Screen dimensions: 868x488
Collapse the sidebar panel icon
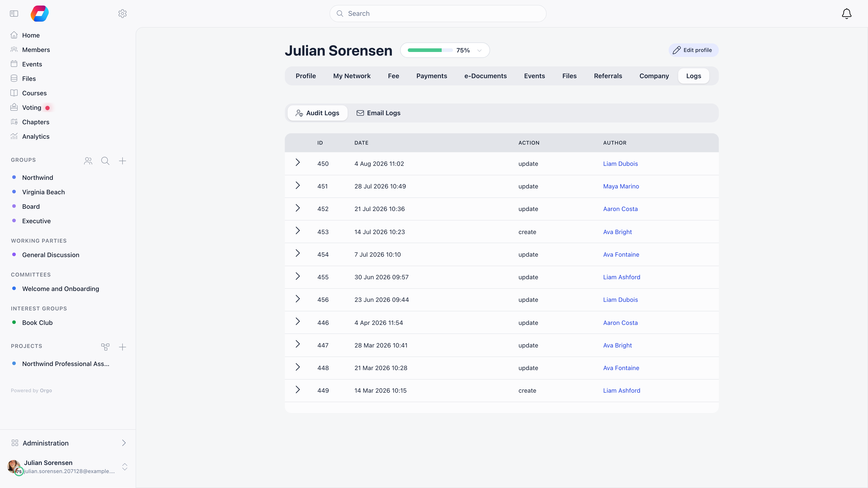[x=14, y=14]
